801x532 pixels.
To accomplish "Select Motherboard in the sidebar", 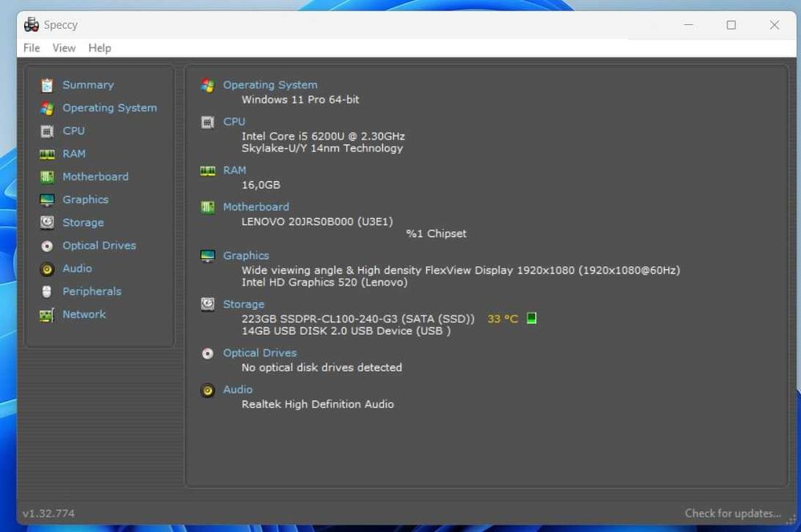I will coord(95,177).
